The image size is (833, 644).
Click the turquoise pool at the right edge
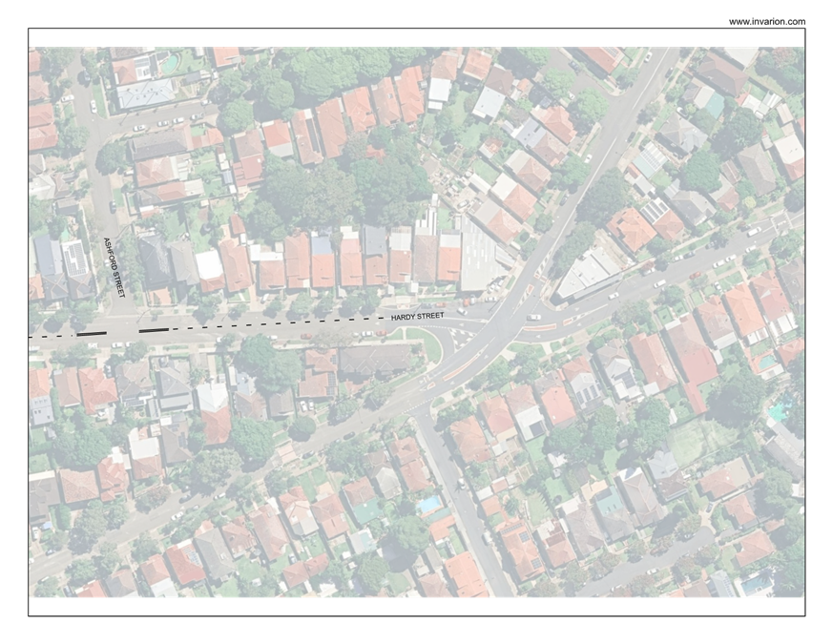pos(780,410)
